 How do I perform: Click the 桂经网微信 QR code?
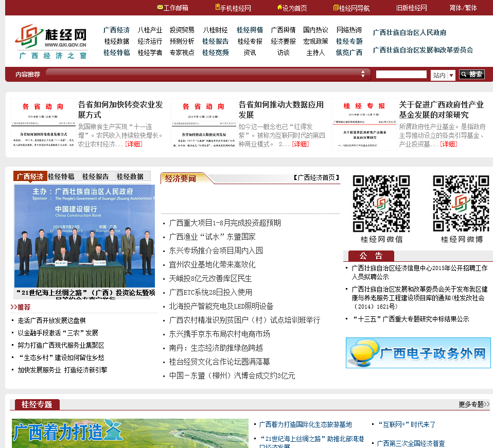[x=381, y=204]
